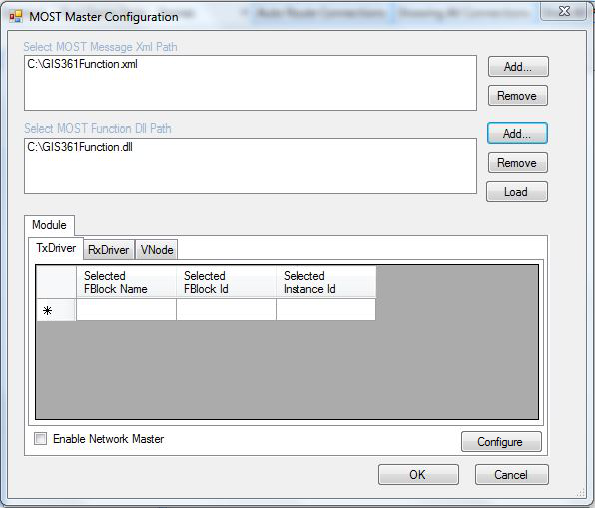Confirm the dialog with OK
Screen dimensions: 599x508
pyautogui.click(x=418, y=475)
